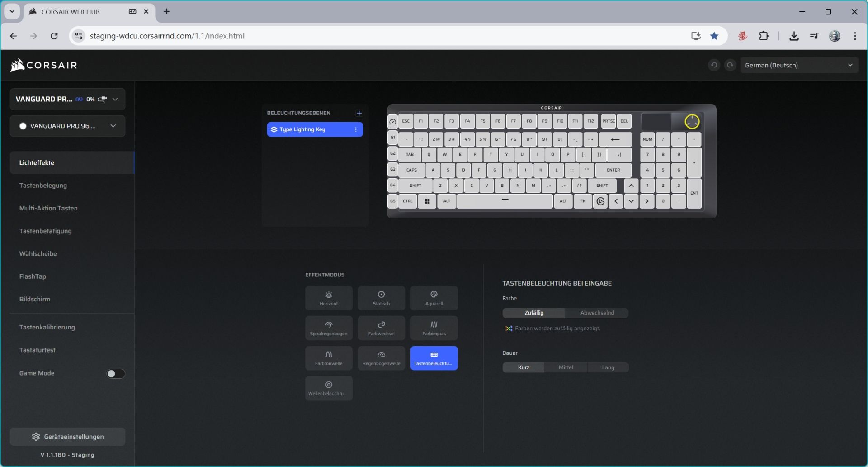Click the undo arrow in the header
The height and width of the screenshot is (467, 868).
(714, 65)
